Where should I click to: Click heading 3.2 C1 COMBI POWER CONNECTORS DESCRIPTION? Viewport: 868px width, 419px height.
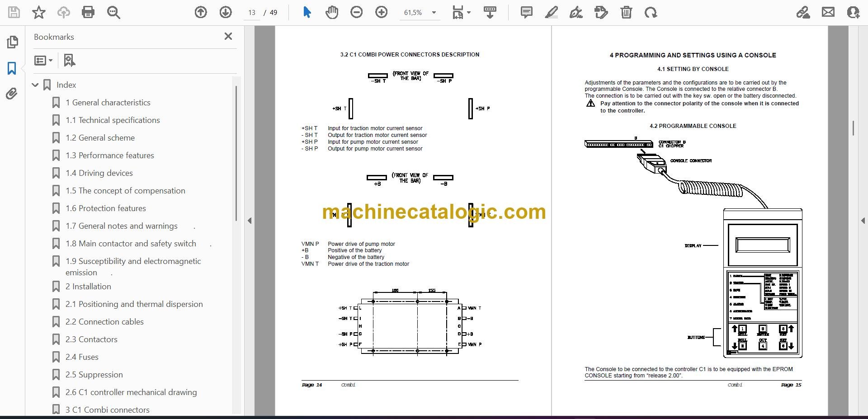[x=410, y=55]
